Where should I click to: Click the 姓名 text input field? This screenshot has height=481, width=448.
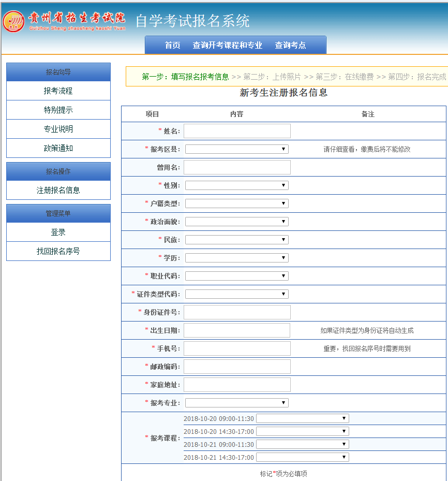pos(237,131)
